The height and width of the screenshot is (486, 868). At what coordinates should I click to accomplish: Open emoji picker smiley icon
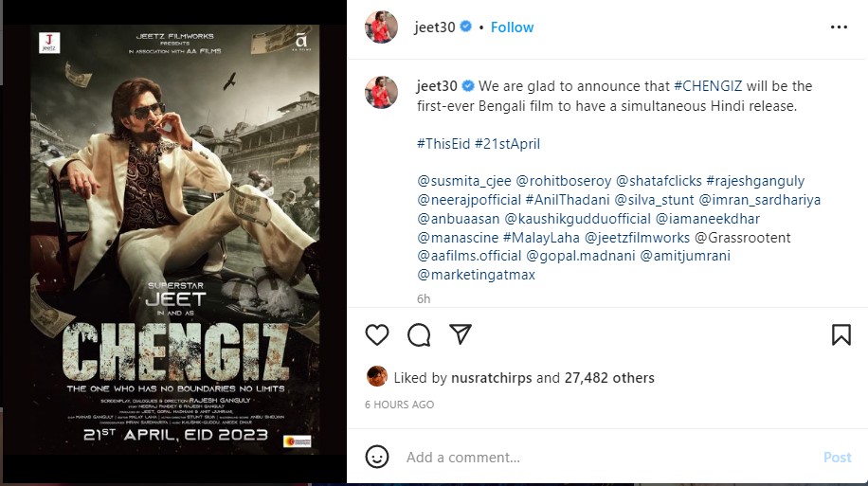377,457
